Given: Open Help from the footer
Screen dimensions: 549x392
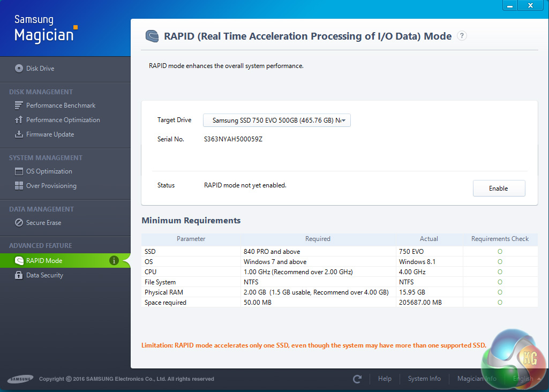Looking at the screenshot, I should 385,379.
